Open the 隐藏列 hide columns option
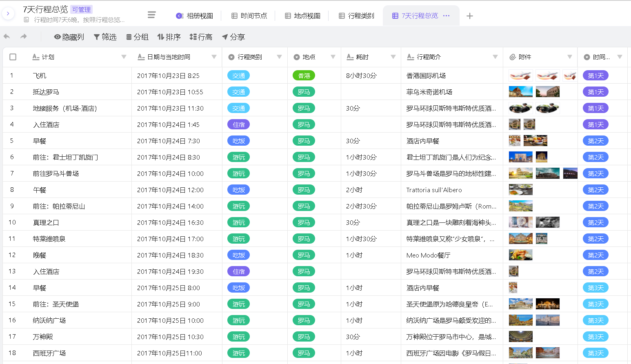Viewport: 631px width, 364px height. tap(69, 37)
